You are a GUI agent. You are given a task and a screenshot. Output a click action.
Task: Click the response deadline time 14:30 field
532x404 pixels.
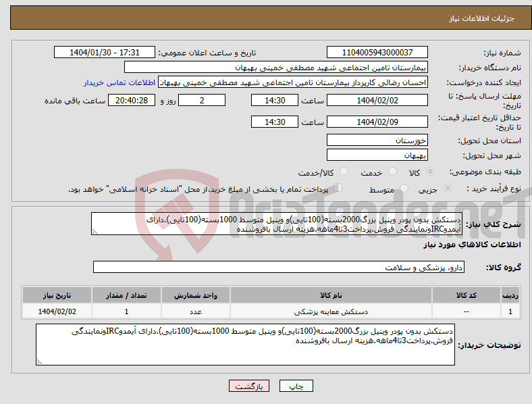tap(275, 101)
